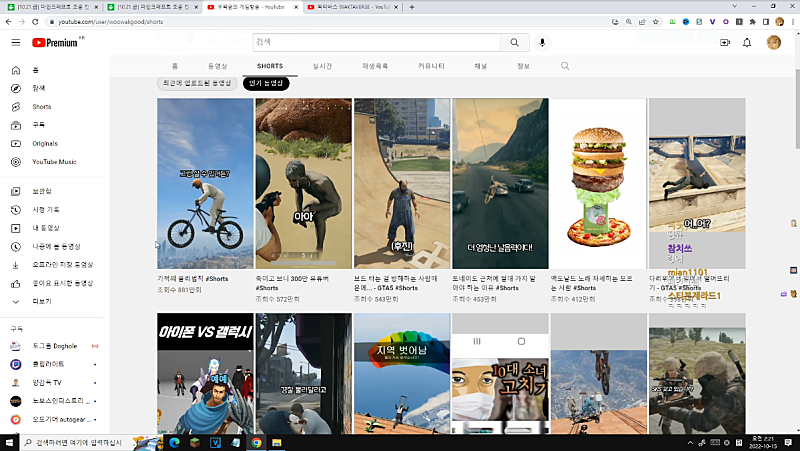The width and height of the screenshot is (800, 451).
Task: Open 572만 views video title link
Action: pyautogui.click(x=292, y=283)
